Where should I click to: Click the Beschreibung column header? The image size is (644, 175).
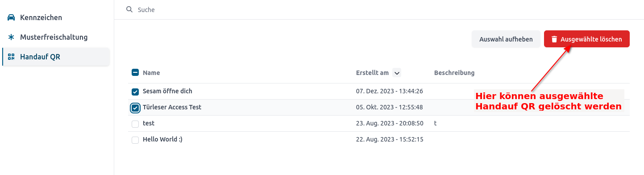454,73
